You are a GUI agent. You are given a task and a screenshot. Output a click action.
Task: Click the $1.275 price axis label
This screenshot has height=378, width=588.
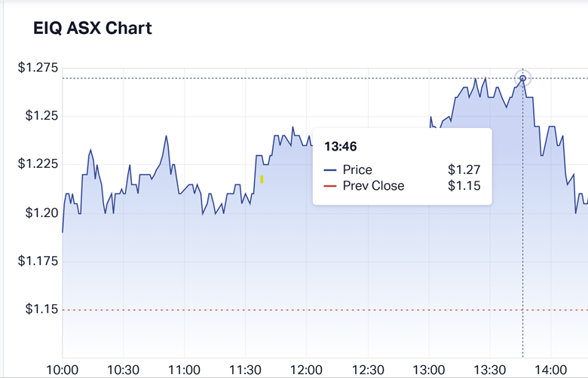[38, 68]
